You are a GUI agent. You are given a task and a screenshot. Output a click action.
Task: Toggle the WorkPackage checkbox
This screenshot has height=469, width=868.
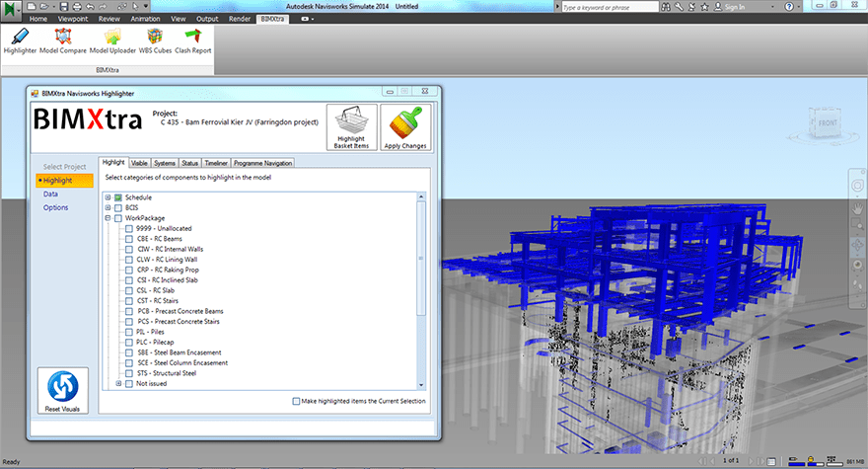[118, 218]
